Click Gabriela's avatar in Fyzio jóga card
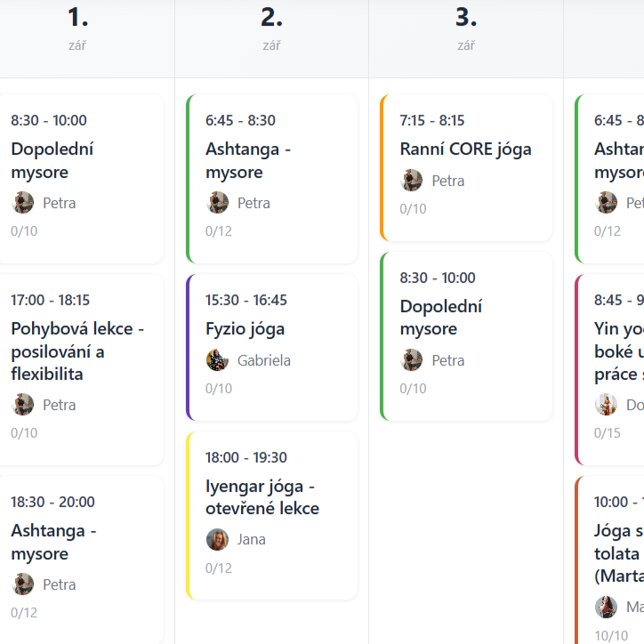Viewport: 644px width, 644px height. [x=217, y=360]
